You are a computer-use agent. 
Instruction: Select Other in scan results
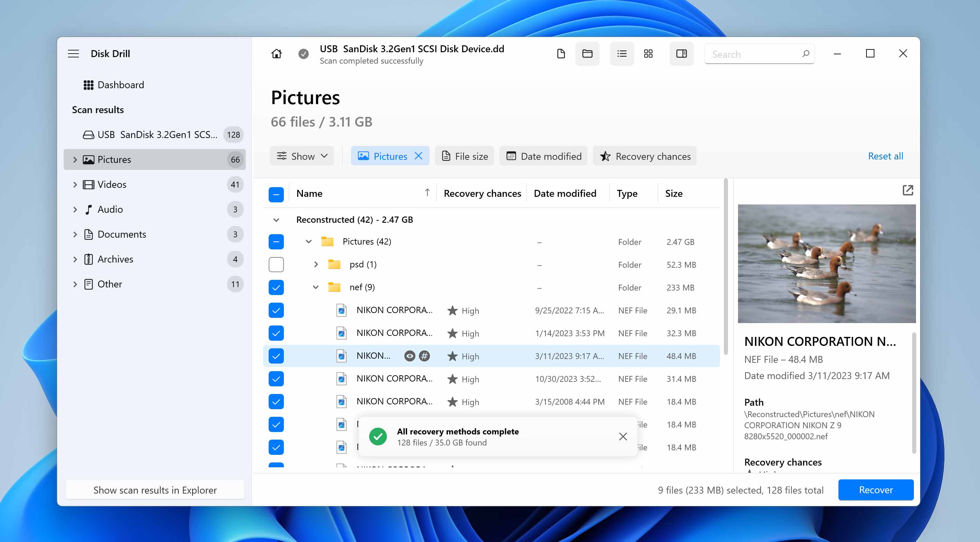pos(154,284)
